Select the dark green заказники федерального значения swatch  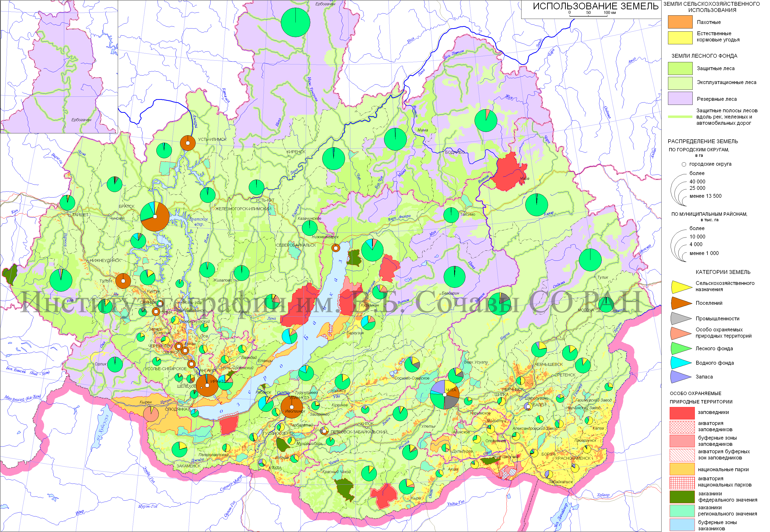[x=682, y=497]
